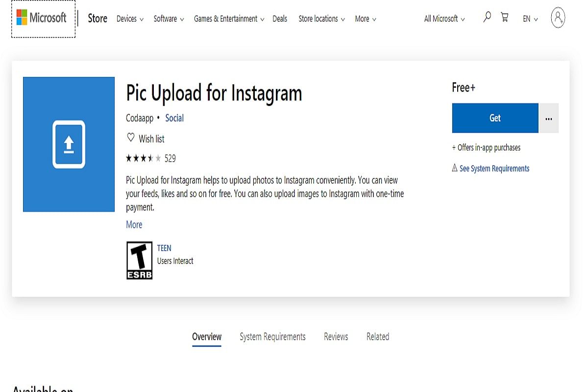Screen dimensions: 588x392
Task: Open the Deals menu item
Action: click(280, 19)
